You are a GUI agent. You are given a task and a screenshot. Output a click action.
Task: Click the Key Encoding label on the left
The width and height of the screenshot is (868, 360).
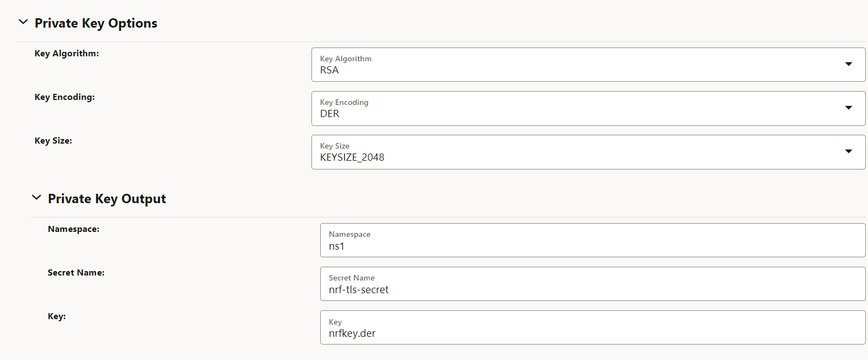[65, 97]
